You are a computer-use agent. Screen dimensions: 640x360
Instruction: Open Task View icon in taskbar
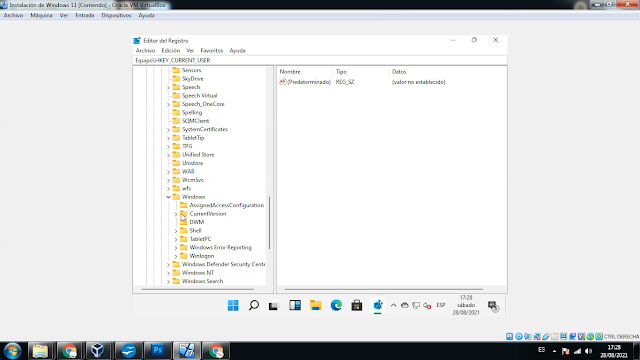coord(273,306)
